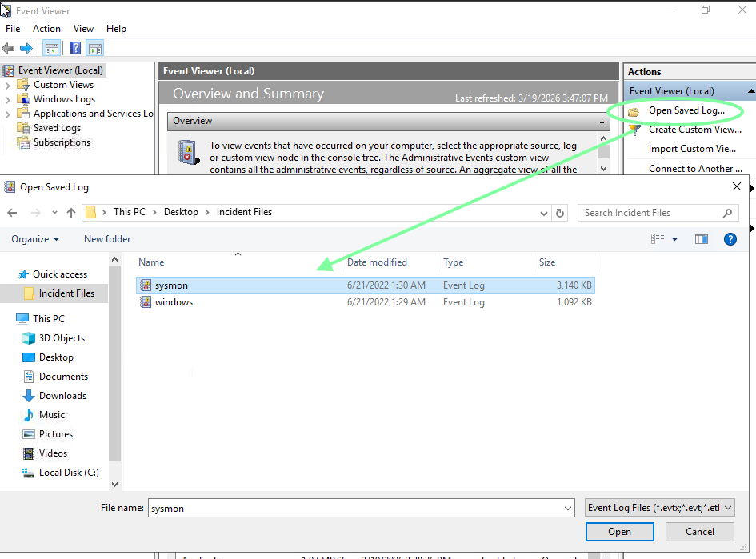Open the change view options dropdown
The height and width of the screenshot is (559, 756).
tap(674, 239)
